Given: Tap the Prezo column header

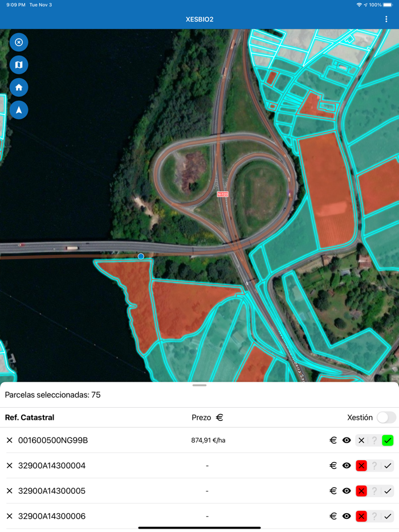Looking at the screenshot, I should point(201,418).
